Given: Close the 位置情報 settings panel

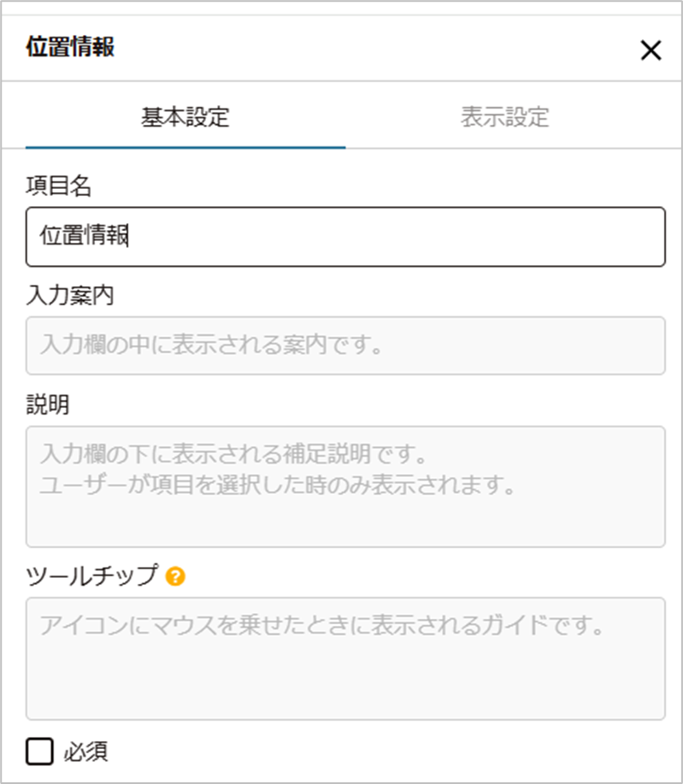Looking at the screenshot, I should click(x=651, y=50).
